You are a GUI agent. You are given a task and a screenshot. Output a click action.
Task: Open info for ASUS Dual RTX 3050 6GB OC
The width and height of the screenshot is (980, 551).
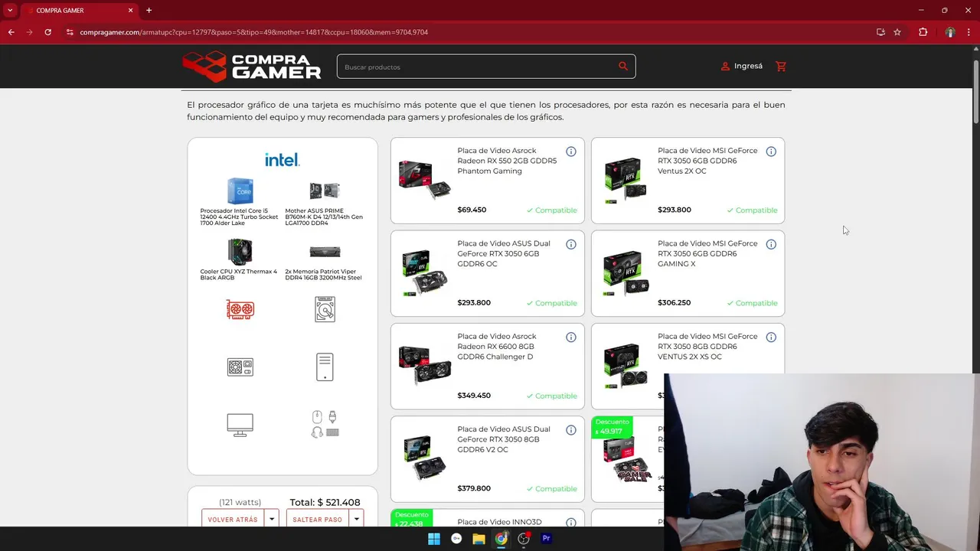click(571, 244)
